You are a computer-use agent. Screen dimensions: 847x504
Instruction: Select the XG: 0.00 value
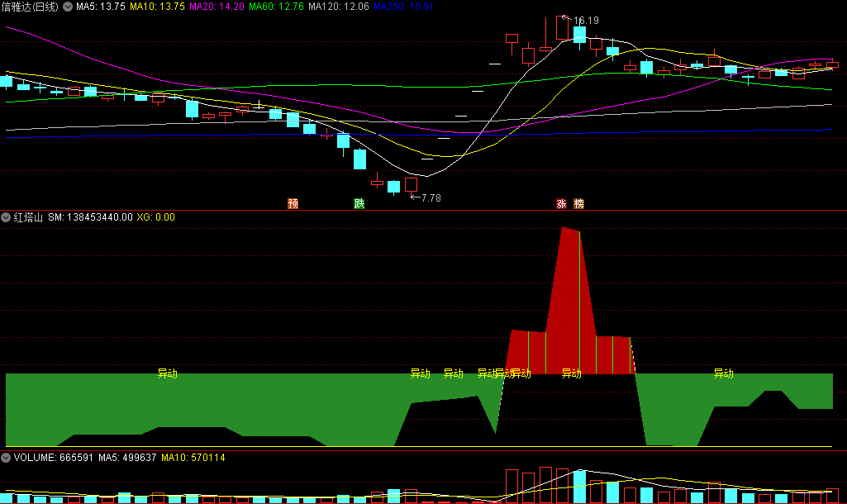click(155, 217)
